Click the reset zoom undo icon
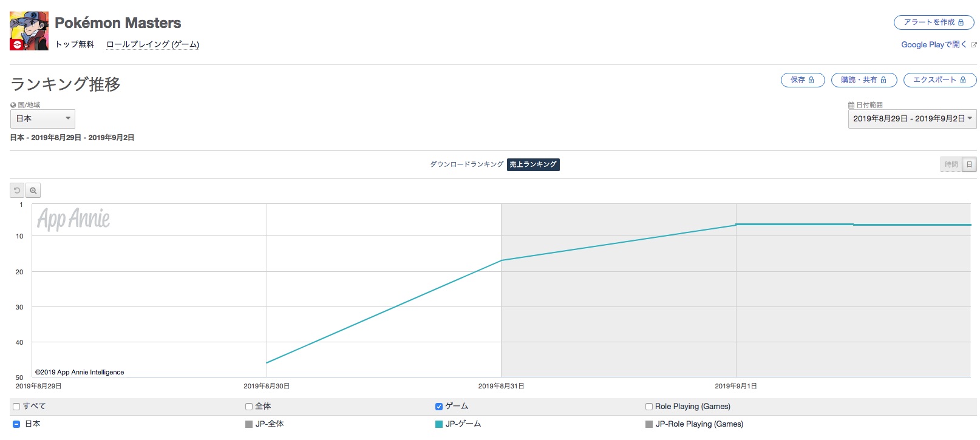This screenshot has width=980, height=440. coord(17,191)
